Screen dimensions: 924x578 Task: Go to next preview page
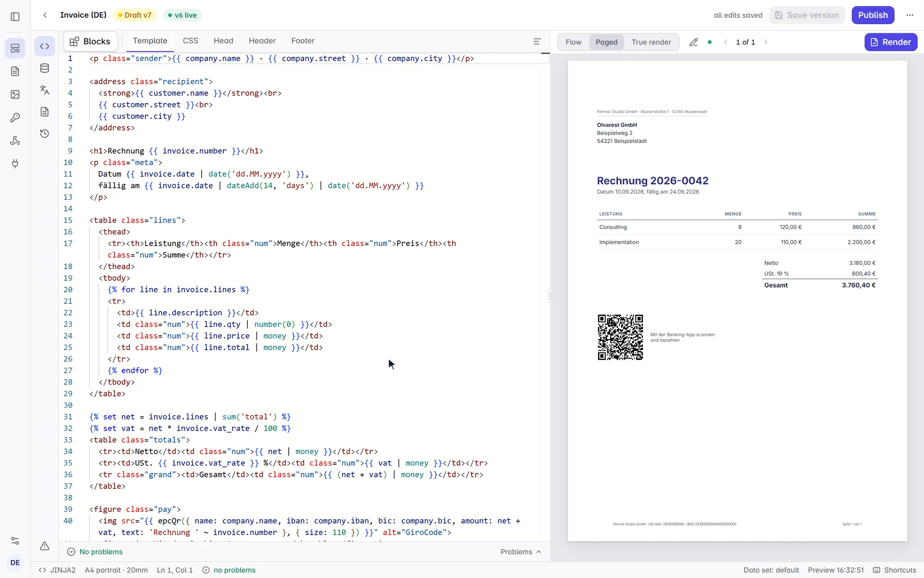[x=766, y=42]
